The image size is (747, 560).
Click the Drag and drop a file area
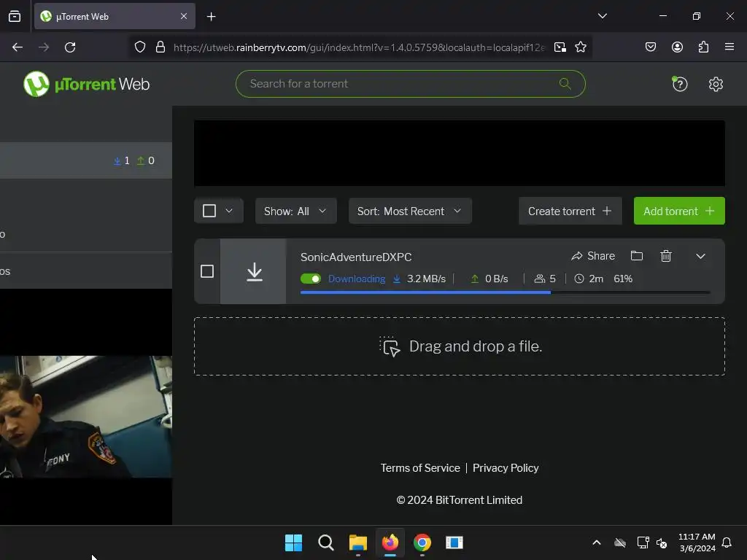[x=460, y=346]
